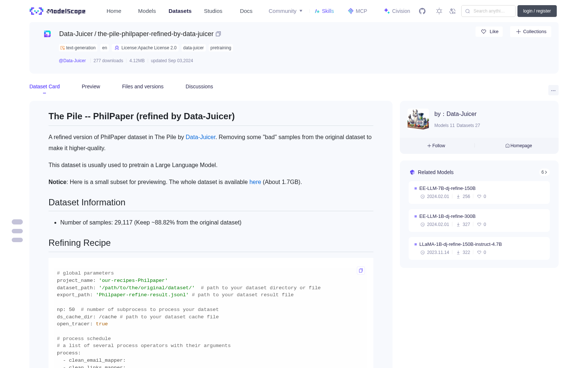Open the Preview tab

point(91,86)
